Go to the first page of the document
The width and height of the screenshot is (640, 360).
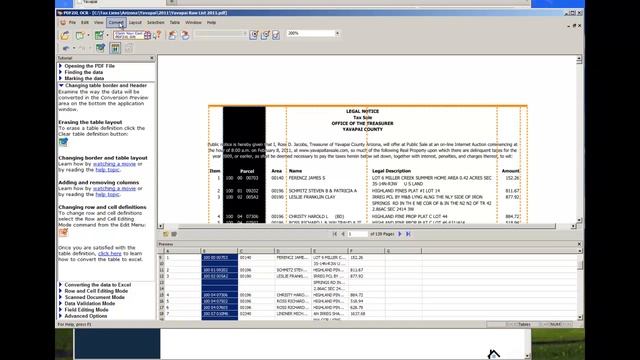pos(335,234)
